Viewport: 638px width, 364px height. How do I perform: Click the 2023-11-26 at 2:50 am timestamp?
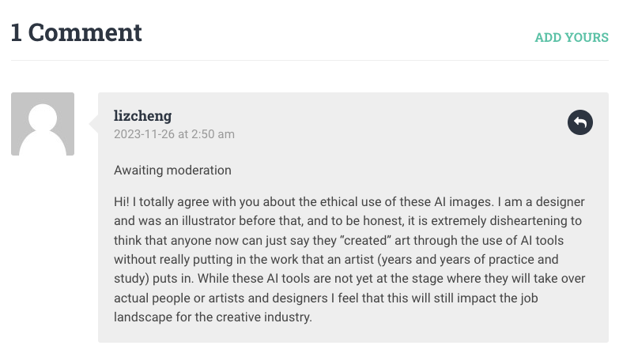point(174,134)
